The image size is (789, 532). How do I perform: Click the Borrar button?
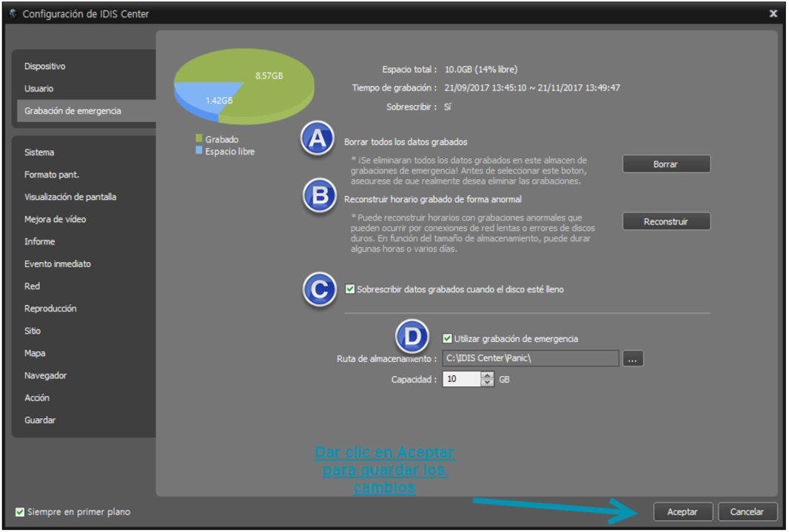point(666,164)
